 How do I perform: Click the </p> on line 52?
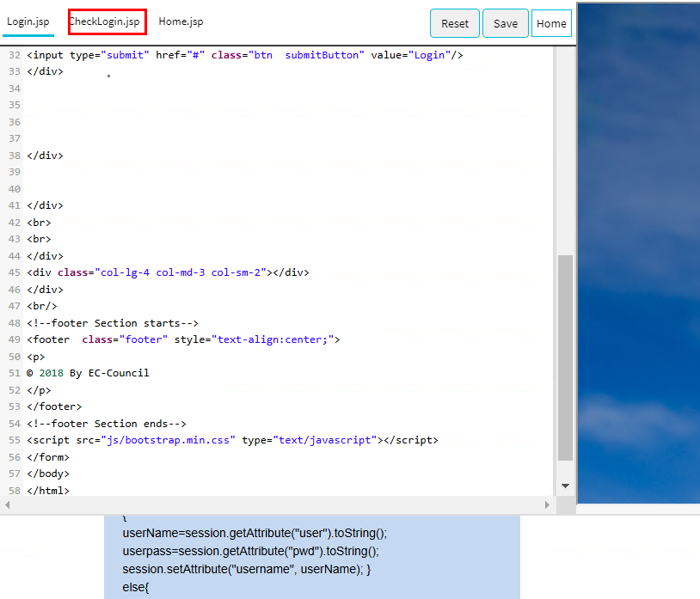39,390
